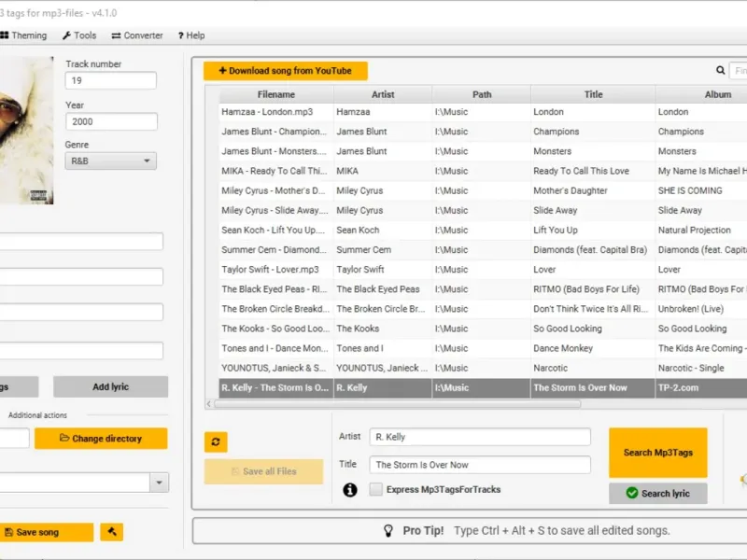Click Download song from YouTube
Screen dimensions: 747x560
(x=286, y=71)
